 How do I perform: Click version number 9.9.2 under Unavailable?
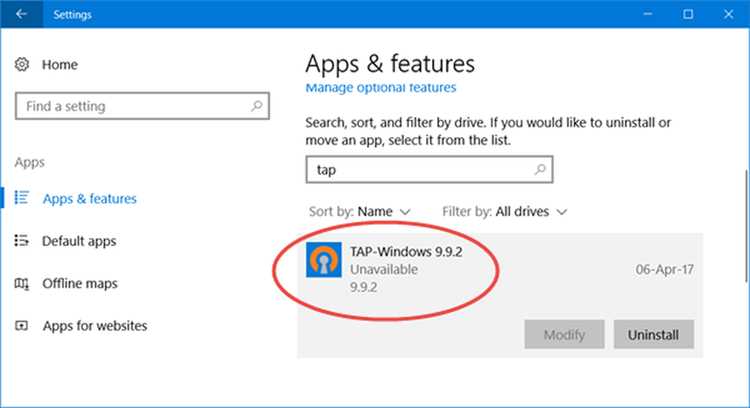point(364,287)
